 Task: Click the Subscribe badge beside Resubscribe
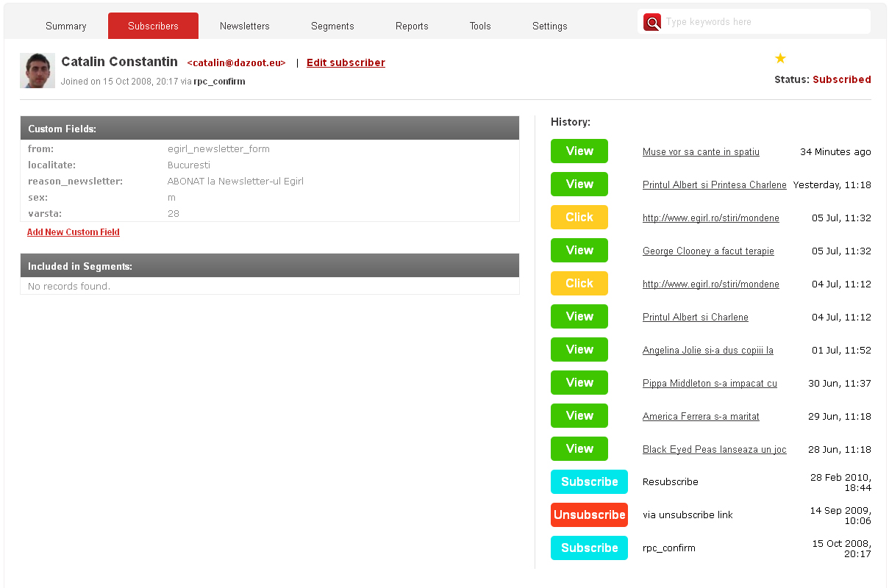pyautogui.click(x=589, y=482)
